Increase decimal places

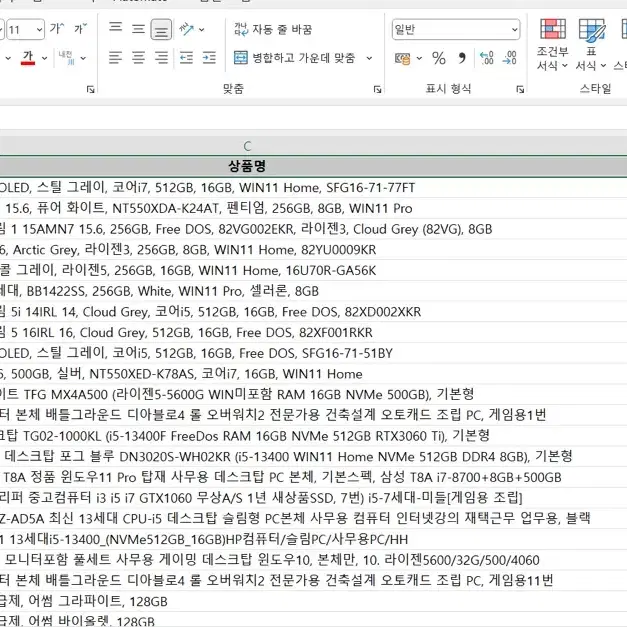487,58
